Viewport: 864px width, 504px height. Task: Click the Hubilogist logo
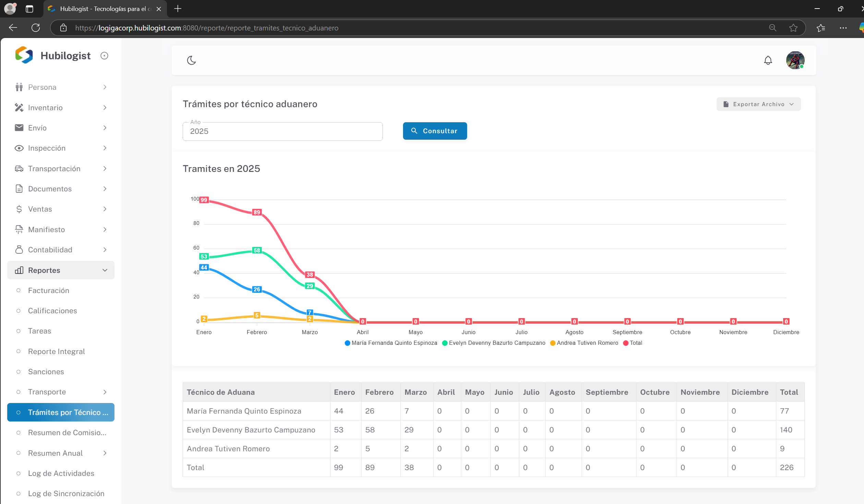coord(24,55)
